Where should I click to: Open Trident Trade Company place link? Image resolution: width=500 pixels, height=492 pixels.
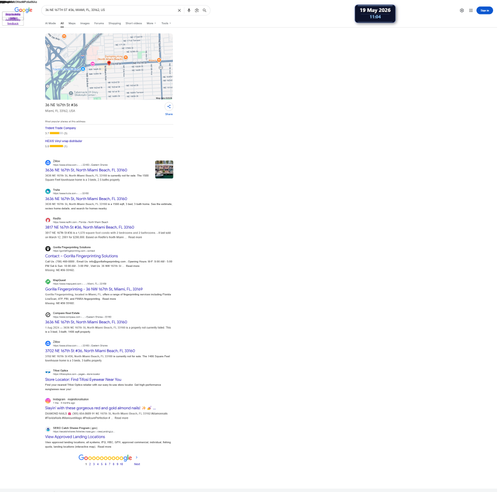click(60, 128)
